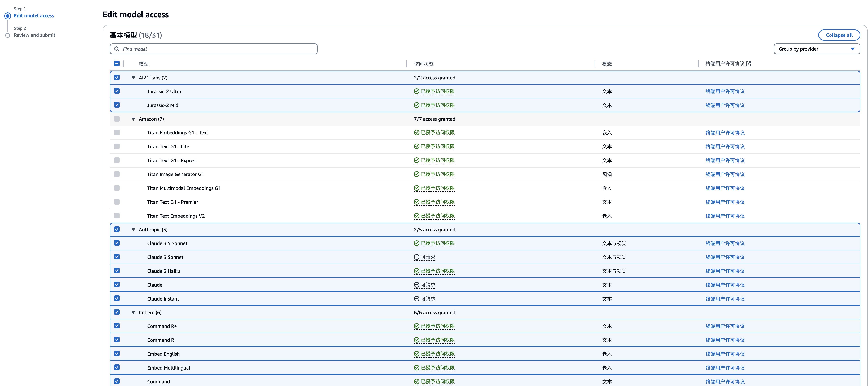Click the granted status icon for Command R
Screen dimensions: 868x386
click(417, 340)
